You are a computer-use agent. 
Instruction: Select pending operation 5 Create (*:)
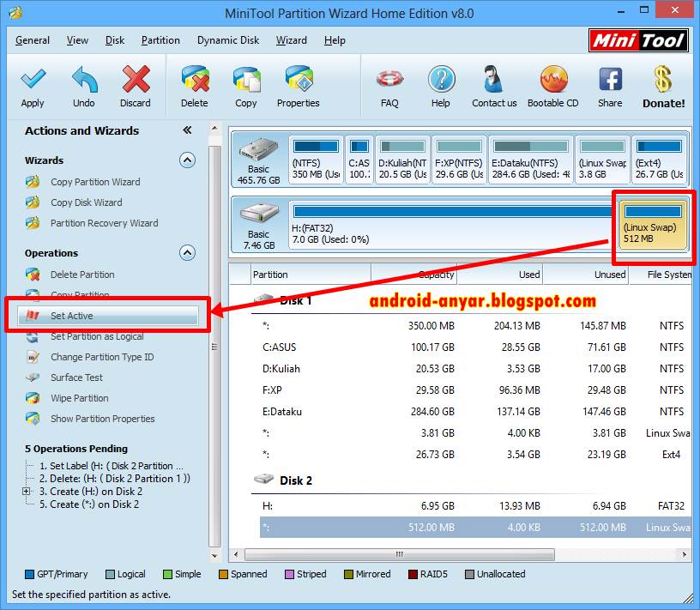pos(89,504)
